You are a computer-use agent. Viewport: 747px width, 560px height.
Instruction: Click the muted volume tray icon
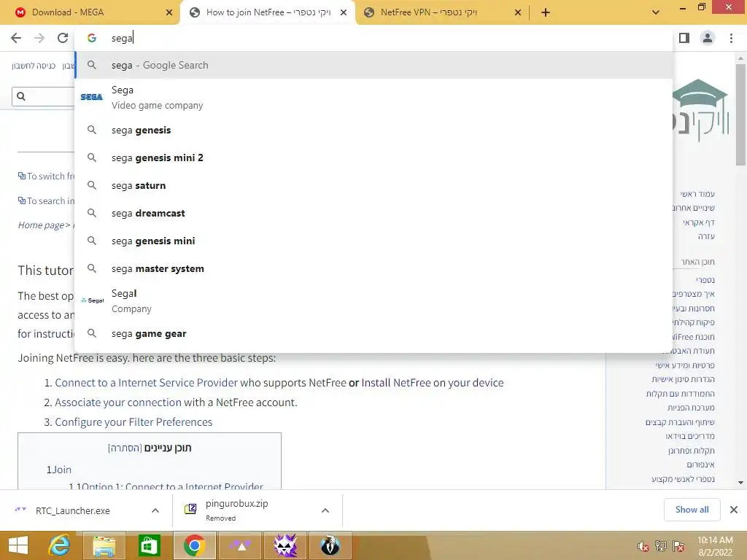[x=643, y=546]
